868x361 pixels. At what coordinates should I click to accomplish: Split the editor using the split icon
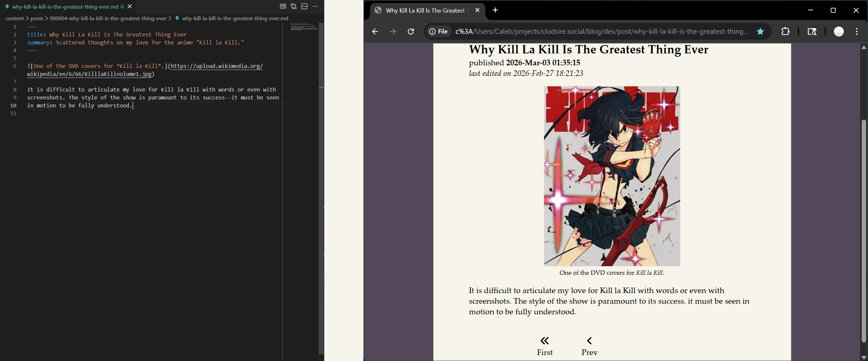(x=304, y=6)
